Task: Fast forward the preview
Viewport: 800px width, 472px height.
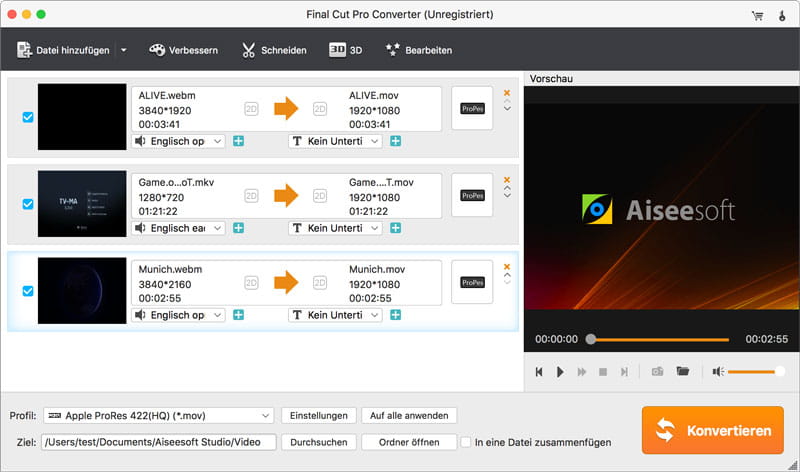Action: point(582,372)
